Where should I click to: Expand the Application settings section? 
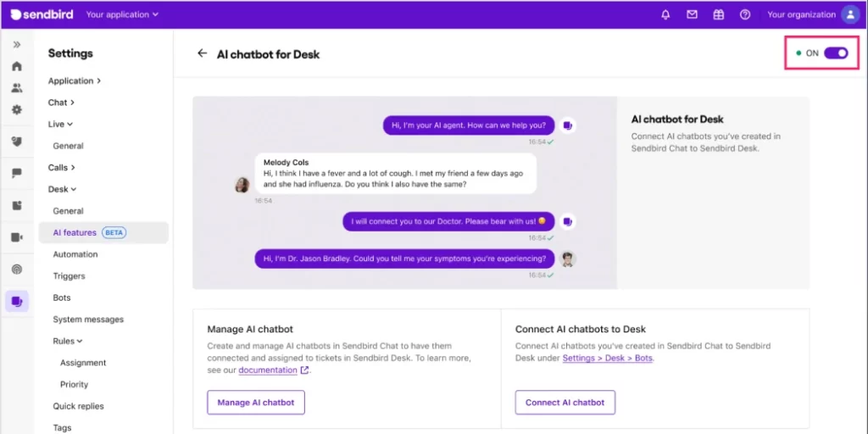(75, 81)
